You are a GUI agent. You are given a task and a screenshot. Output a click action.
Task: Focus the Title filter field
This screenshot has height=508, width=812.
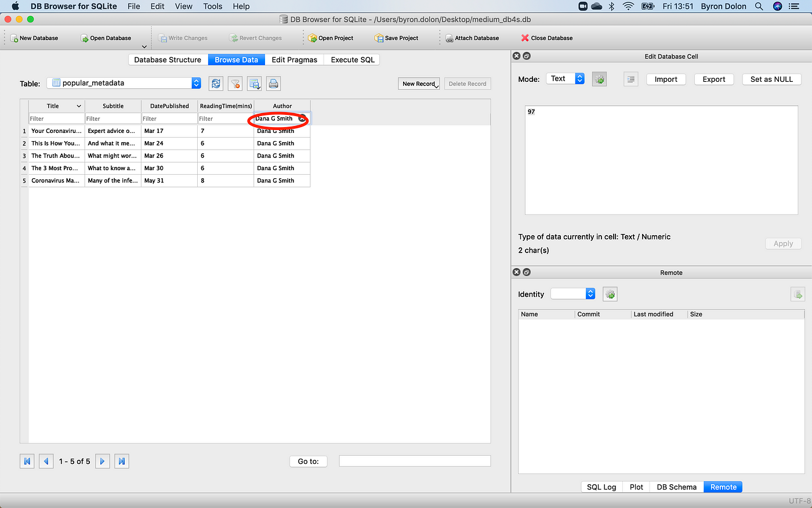[56, 118]
